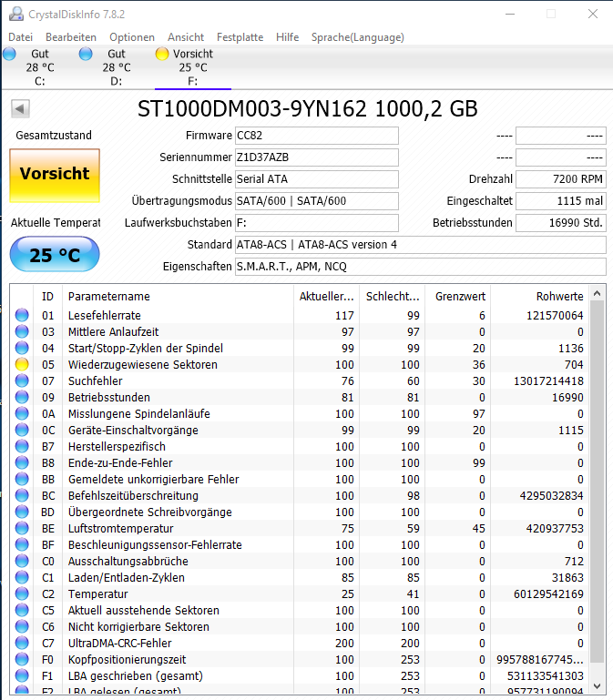Switch to the Vorsicht 25 °C F: disk tab

[x=193, y=67]
